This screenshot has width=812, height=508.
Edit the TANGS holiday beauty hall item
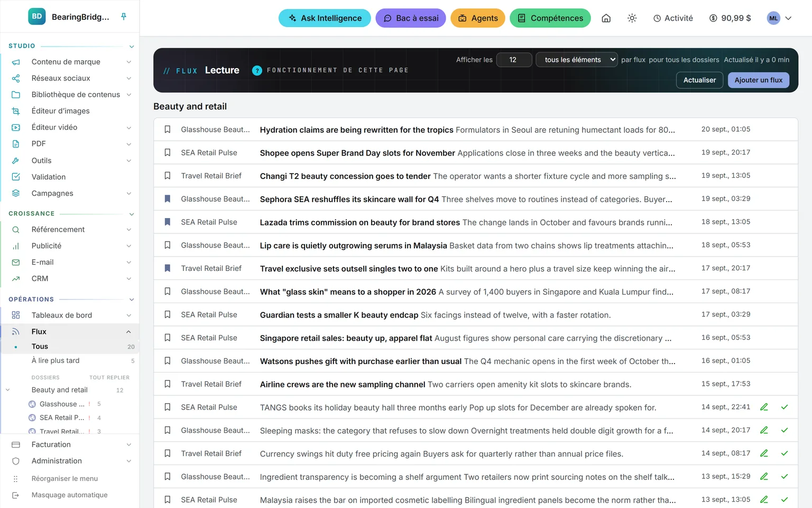[764, 407]
